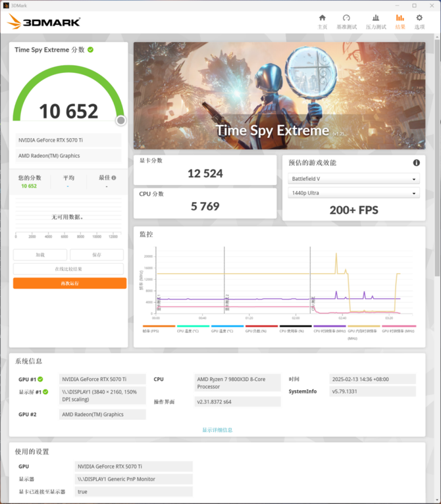The height and width of the screenshot is (504, 441).
Task: Click the 无可用数据 message in the chart
Action: pos(68,217)
